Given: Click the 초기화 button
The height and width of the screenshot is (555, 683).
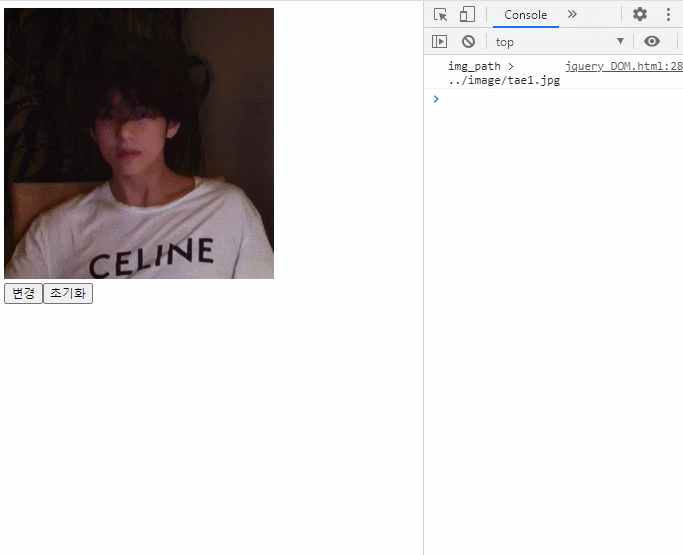Looking at the screenshot, I should pyautogui.click(x=68, y=293).
